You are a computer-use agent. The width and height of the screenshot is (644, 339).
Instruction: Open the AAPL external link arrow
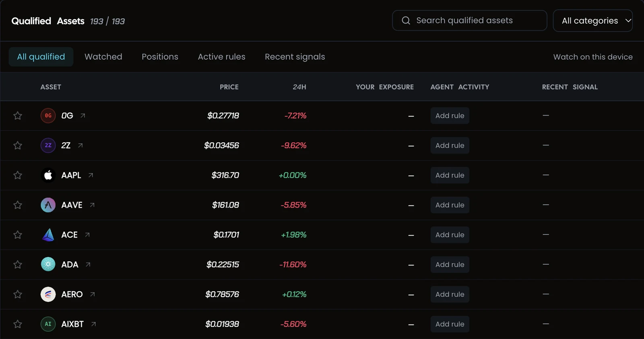91,175
